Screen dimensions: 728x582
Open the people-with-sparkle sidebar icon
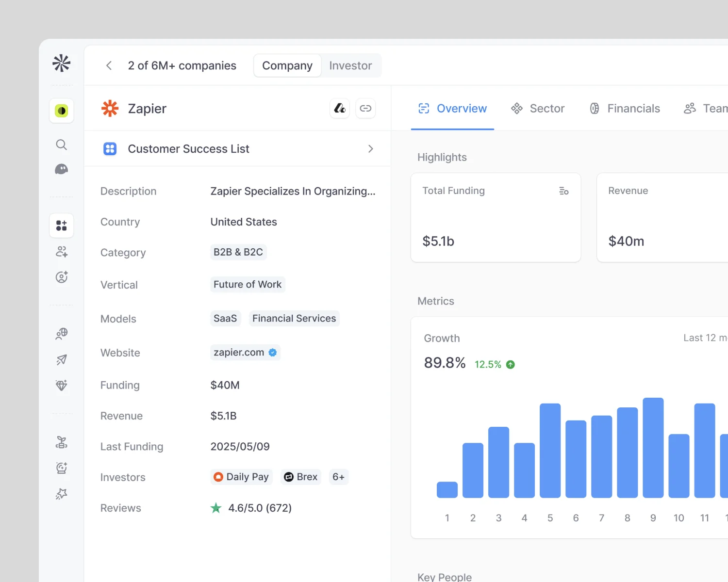(62, 251)
